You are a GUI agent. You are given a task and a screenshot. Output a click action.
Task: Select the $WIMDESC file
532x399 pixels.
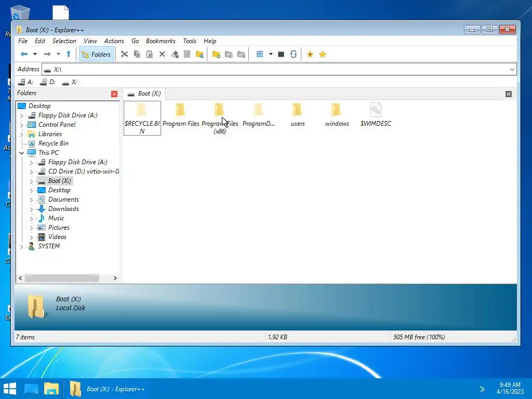click(376, 115)
